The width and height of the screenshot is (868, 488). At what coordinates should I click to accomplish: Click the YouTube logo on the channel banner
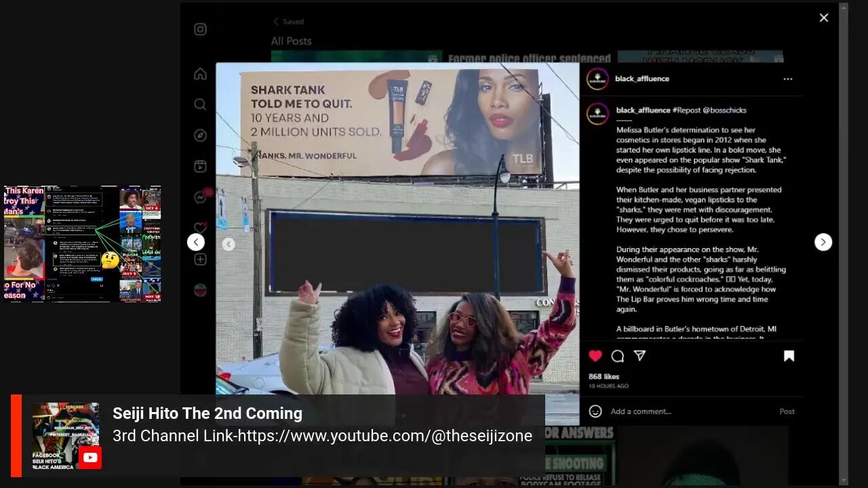tap(90, 457)
